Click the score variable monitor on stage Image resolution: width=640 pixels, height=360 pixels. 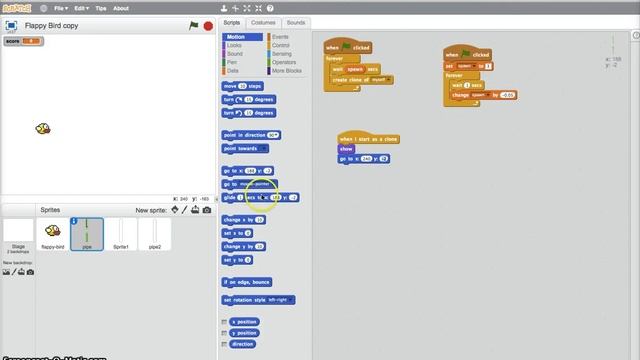pos(24,41)
